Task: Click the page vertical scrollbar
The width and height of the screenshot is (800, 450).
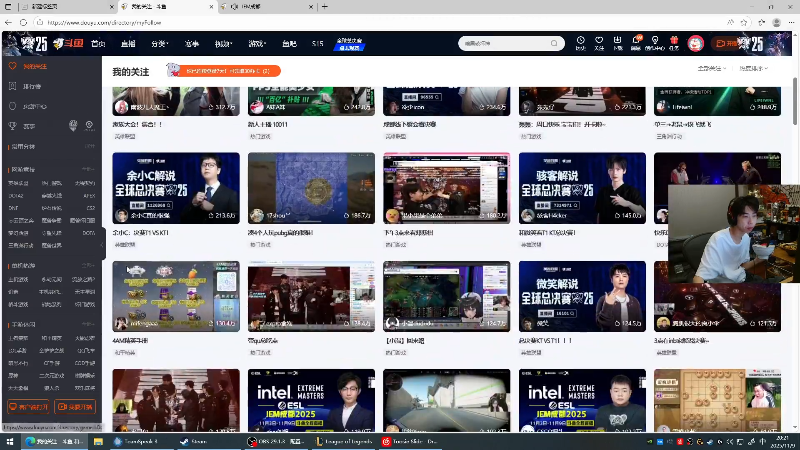Action: [x=795, y=101]
